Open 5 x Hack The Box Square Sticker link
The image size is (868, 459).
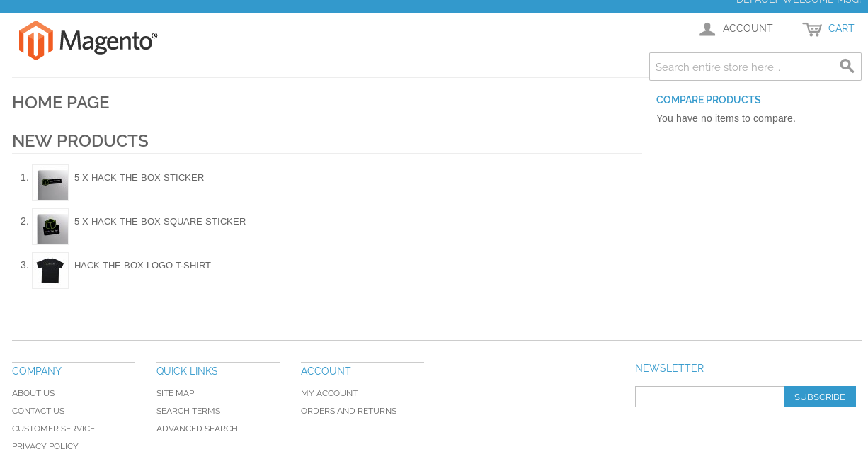point(160,222)
